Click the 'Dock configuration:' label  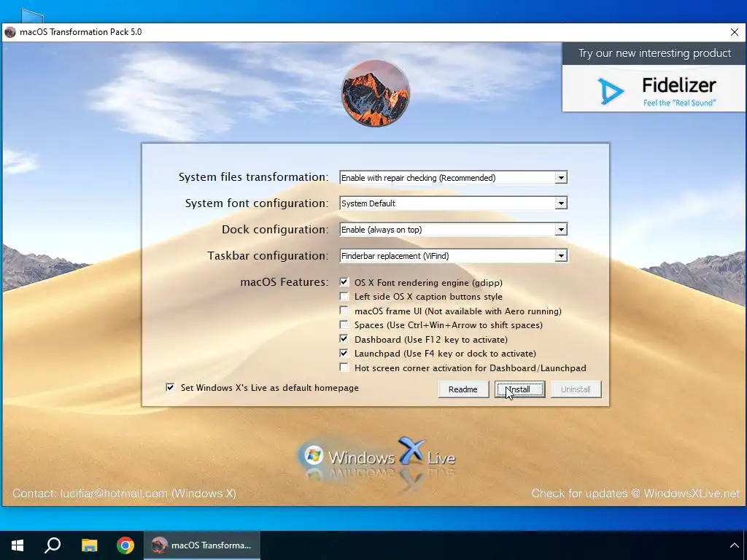pos(275,230)
